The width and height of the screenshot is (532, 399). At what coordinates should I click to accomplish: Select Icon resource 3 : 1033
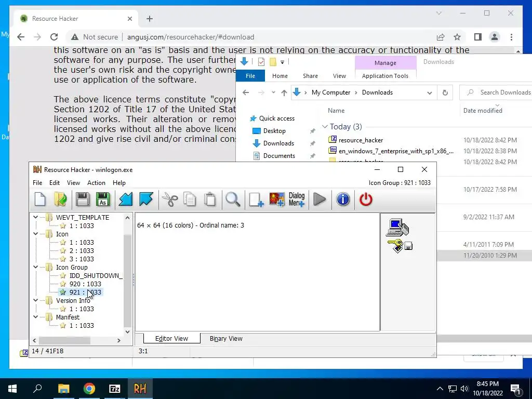(82, 259)
